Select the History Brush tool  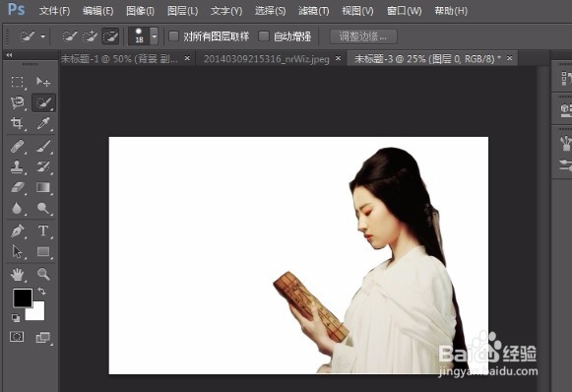pos(43,166)
